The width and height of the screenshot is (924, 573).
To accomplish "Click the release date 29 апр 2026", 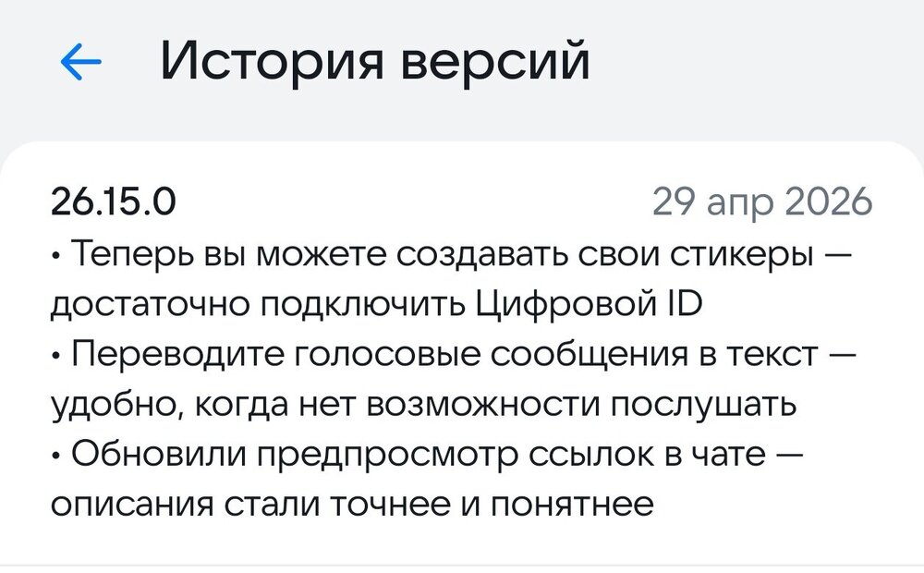I will (x=761, y=201).
